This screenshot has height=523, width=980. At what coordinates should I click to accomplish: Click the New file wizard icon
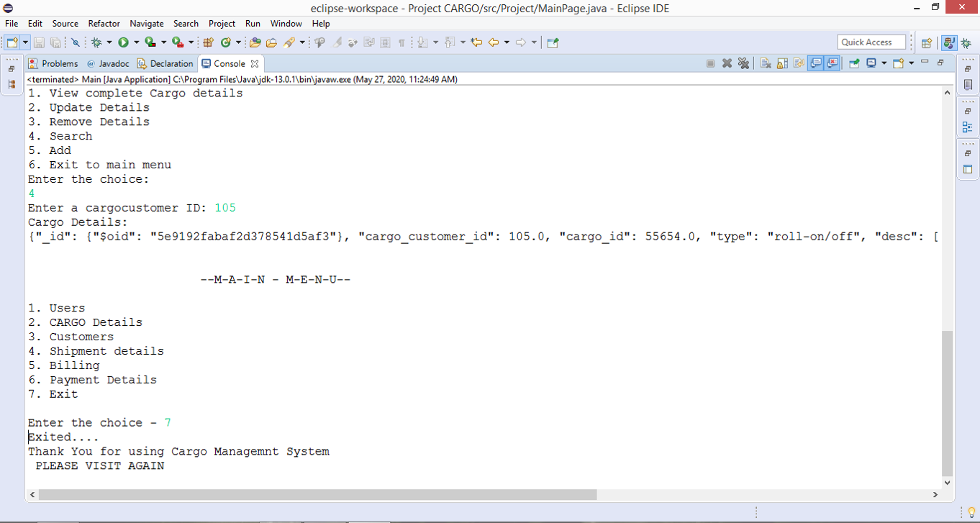(12, 42)
